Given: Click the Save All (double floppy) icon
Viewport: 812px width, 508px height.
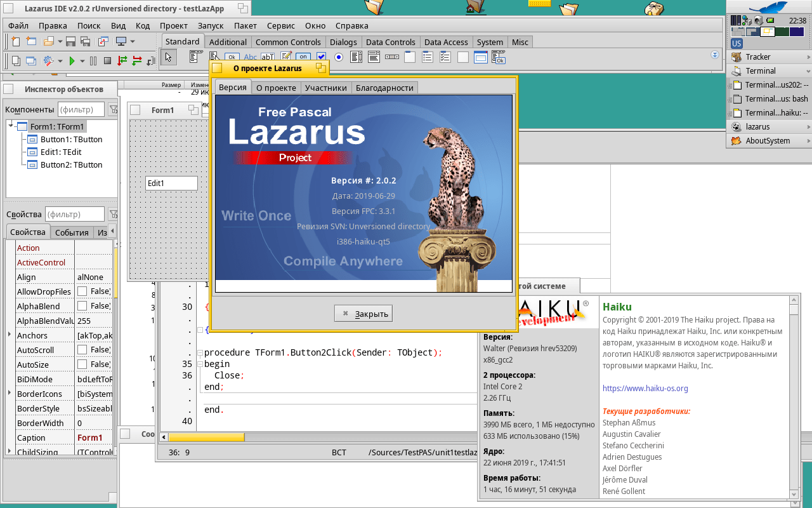Looking at the screenshot, I should pyautogui.click(x=85, y=41).
